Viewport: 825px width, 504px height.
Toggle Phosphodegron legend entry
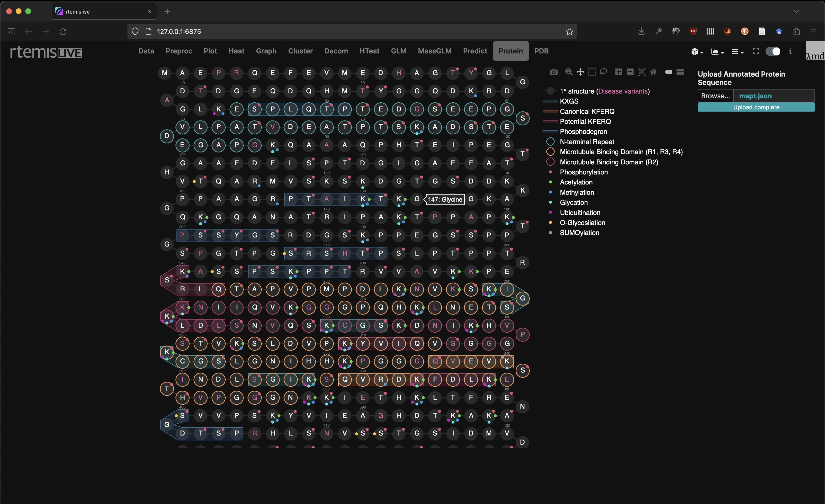click(x=583, y=131)
